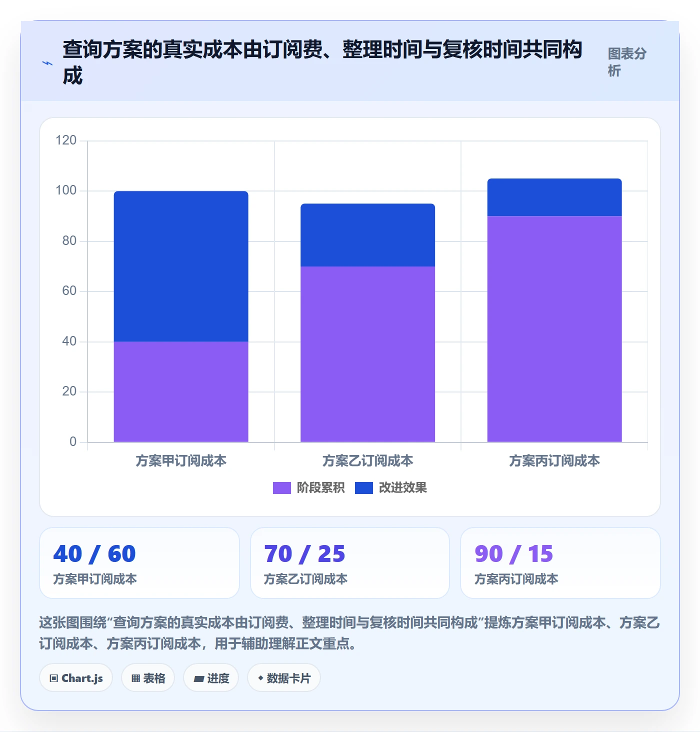
Task: Click the description paragraph starting with 这张图围绕
Action: 349,633
